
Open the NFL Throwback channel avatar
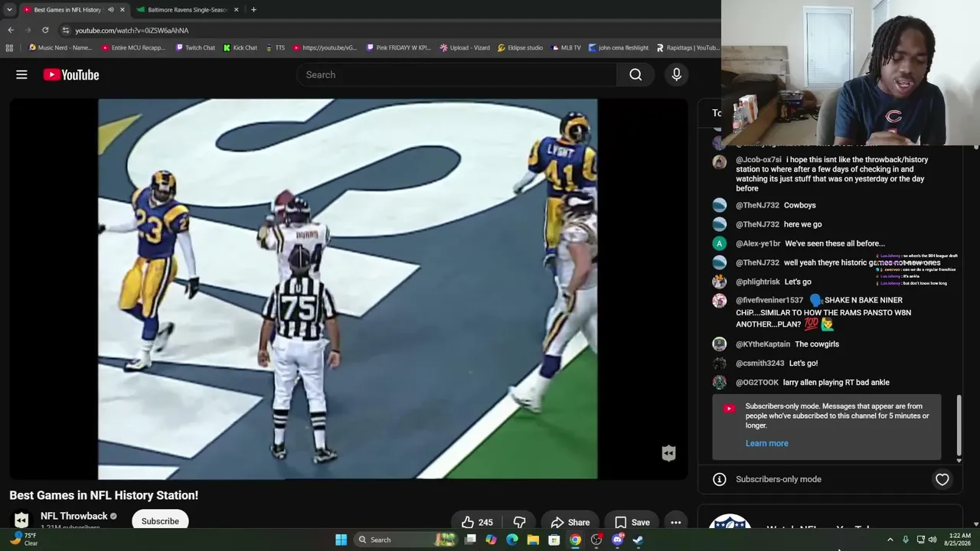21,520
